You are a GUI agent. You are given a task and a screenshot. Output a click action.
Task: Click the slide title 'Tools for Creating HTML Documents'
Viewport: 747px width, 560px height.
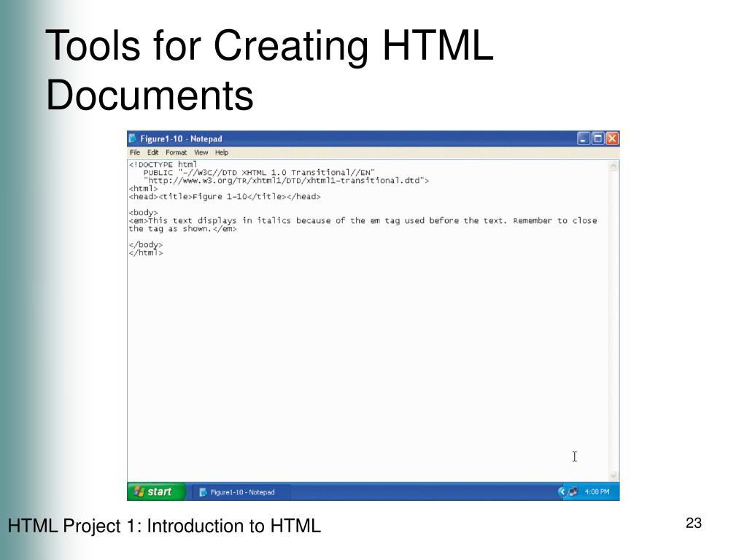click(x=269, y=69)
